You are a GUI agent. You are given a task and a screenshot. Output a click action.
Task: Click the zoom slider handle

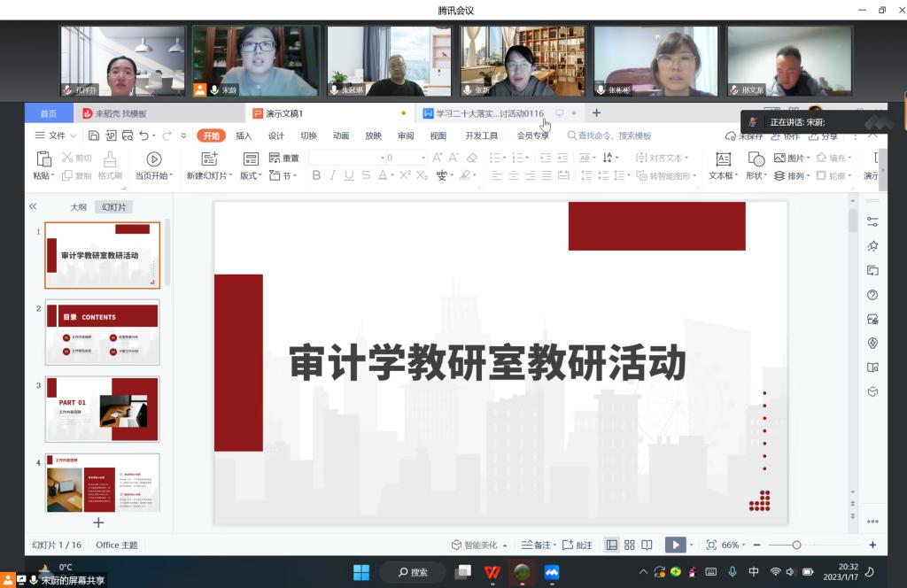(796, 545)
